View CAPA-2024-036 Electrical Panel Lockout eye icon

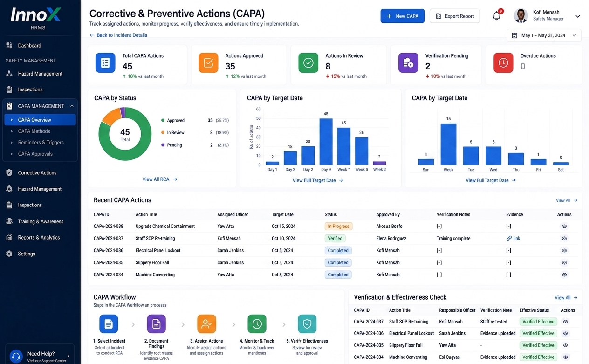tap(564, 251)
